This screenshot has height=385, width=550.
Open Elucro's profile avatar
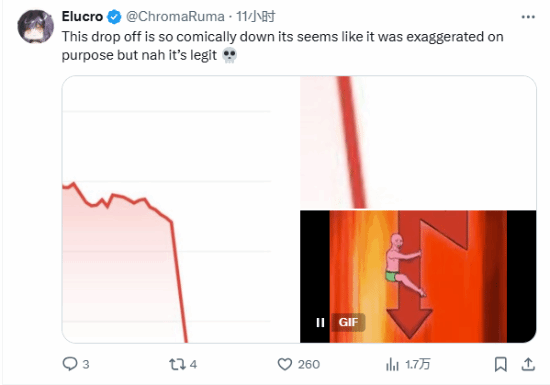[35, 26]
